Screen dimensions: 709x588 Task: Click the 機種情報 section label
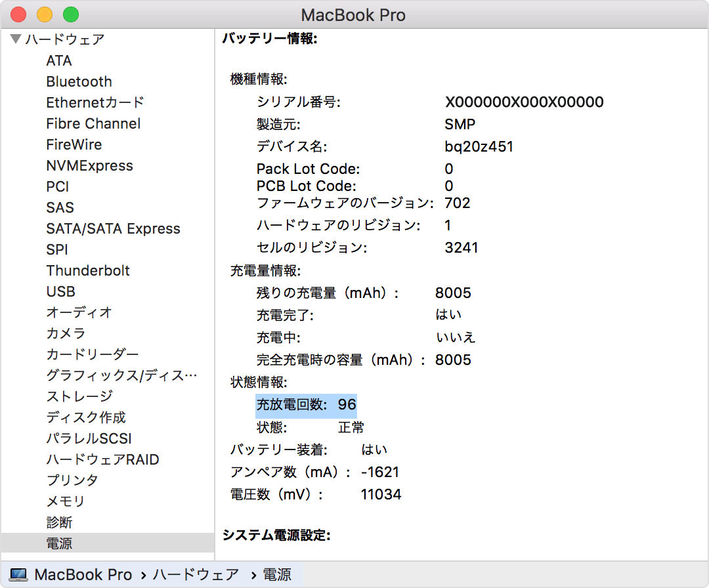click(x=259, y=79)
